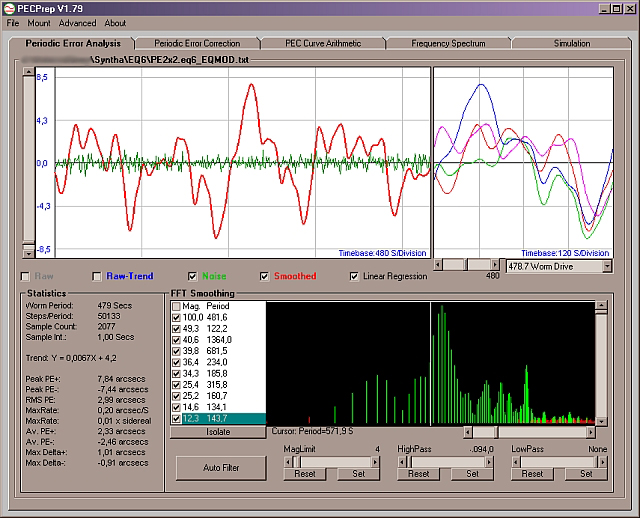Click the up arrow of the graph's left scrollbar

[28, 73]
